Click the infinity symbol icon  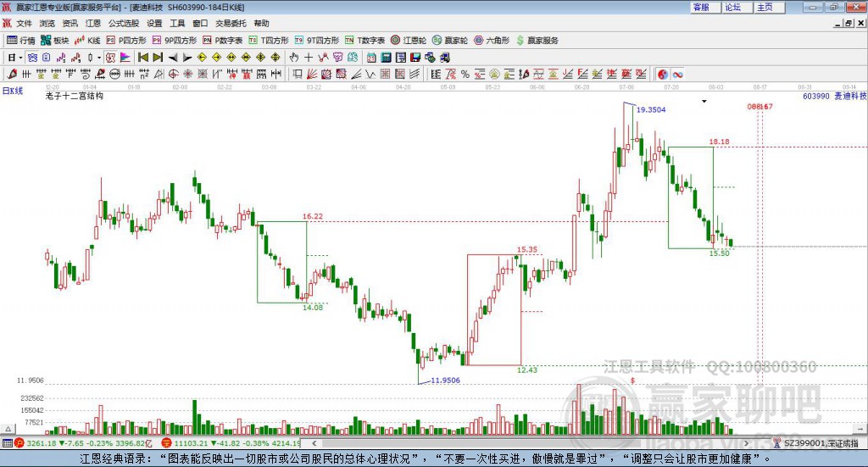coord(677,74)
